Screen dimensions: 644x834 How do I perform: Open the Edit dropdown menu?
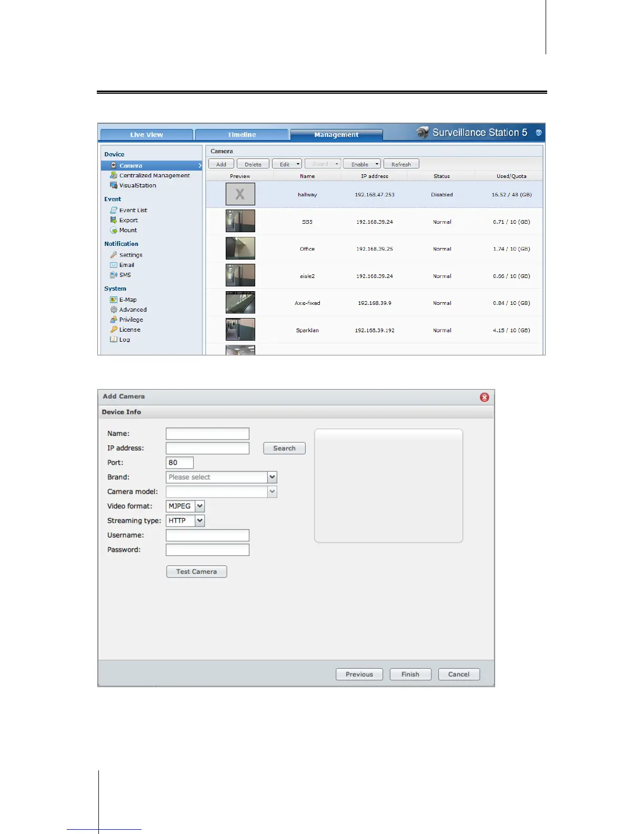(x=287, y=164)
